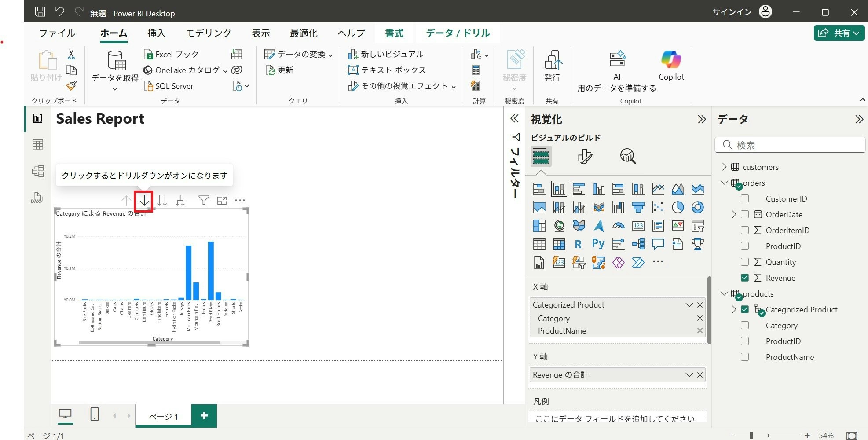Open focus mode for the chart

click(x=222, y=201)
